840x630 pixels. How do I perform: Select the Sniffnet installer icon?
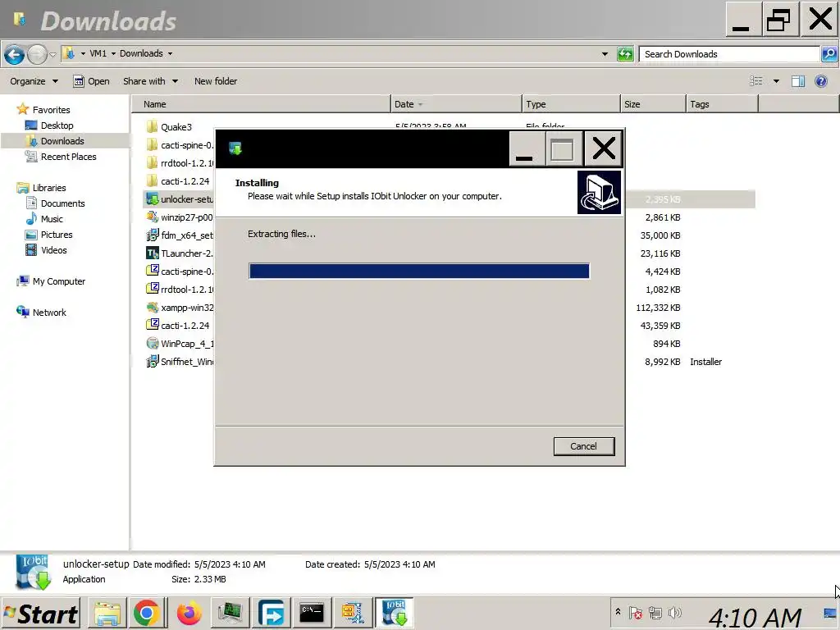click(x=152, y=361)
